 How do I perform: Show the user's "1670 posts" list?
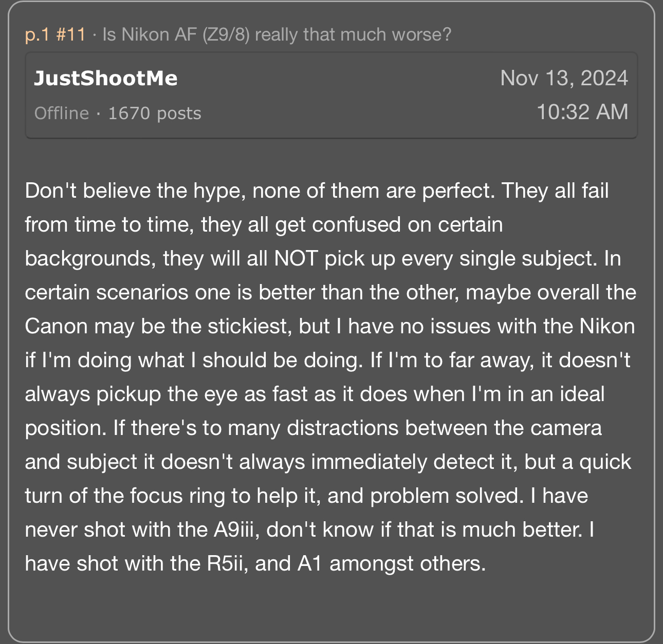pyautogui.click(x=155, y=113)
